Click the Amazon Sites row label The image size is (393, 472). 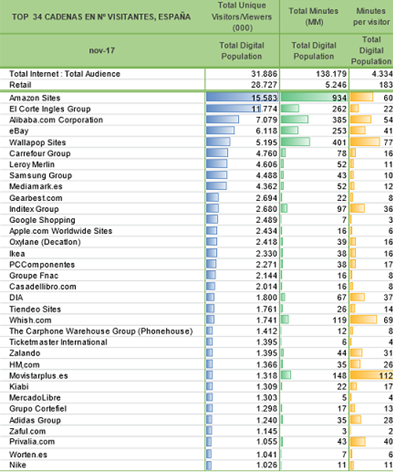tap(35, 98)
